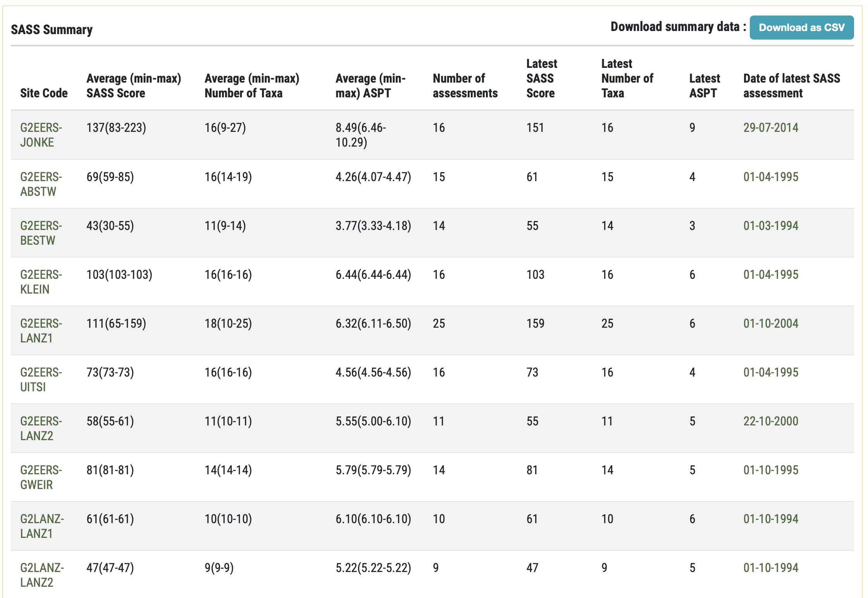Viewport: 868px width, 598px height.
Task: Click the Latest ASPT column header
Action: (x=704, y=86)
